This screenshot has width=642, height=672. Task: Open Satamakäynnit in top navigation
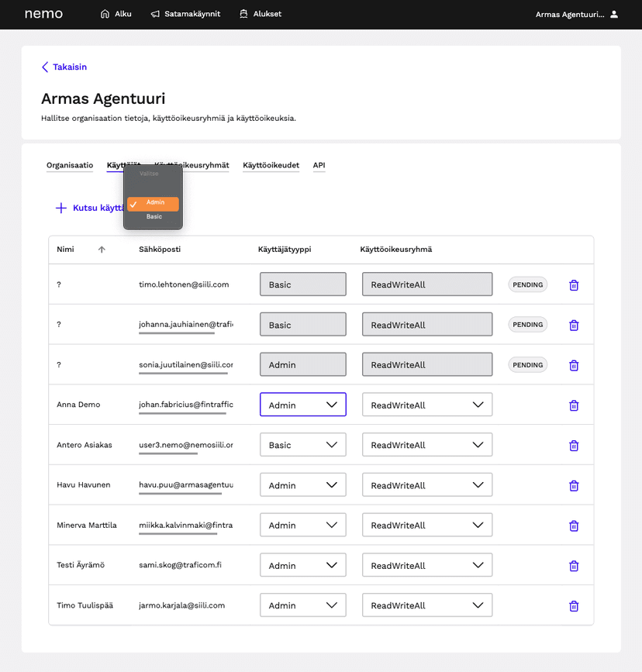coord(185,14)
